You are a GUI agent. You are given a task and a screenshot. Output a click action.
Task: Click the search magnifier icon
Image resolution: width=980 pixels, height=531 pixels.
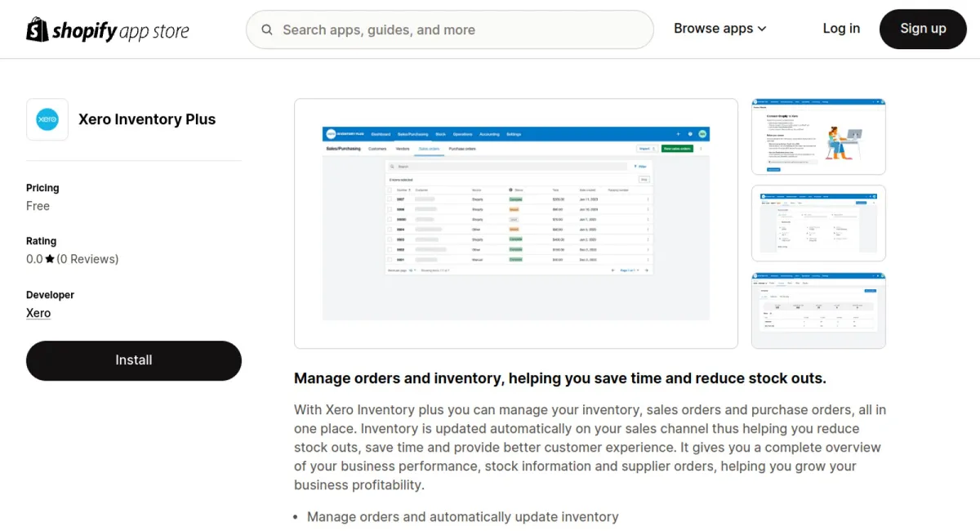[267, 30]
